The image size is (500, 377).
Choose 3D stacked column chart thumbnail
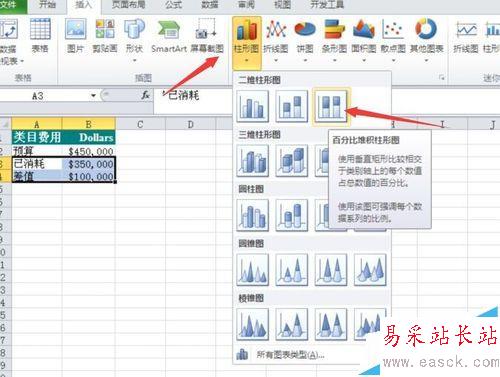(292, 161)
